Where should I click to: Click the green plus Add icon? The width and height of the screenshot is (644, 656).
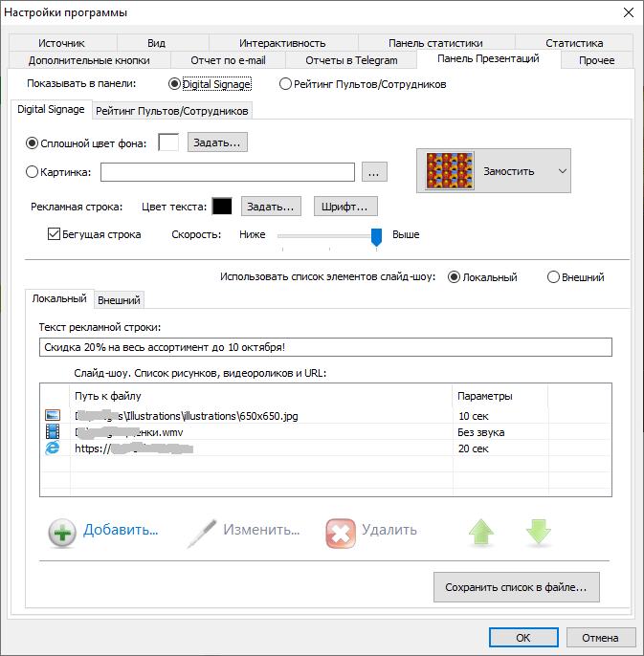[63, 531]
